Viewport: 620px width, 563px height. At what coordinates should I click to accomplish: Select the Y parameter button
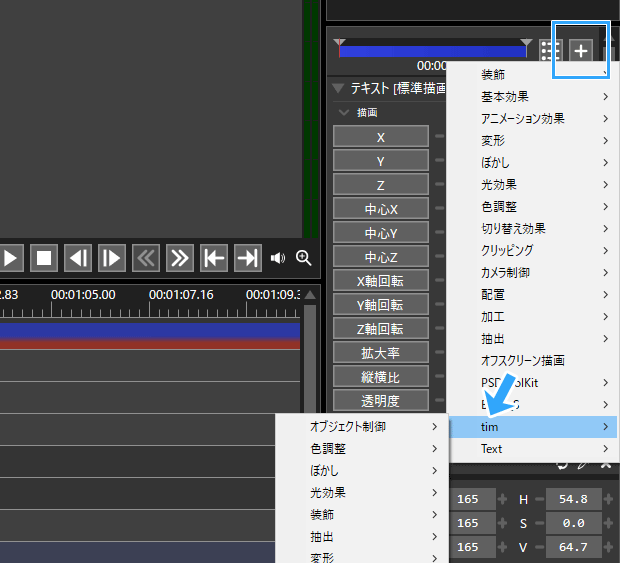pyautogui.click(x=381, y=161)
